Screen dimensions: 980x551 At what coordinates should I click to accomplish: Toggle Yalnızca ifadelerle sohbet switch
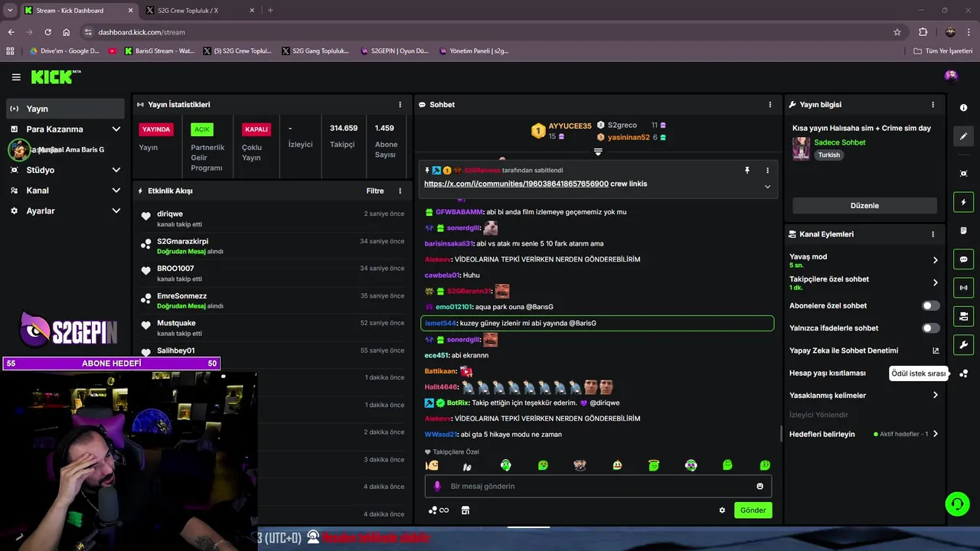tap(930, 328)
